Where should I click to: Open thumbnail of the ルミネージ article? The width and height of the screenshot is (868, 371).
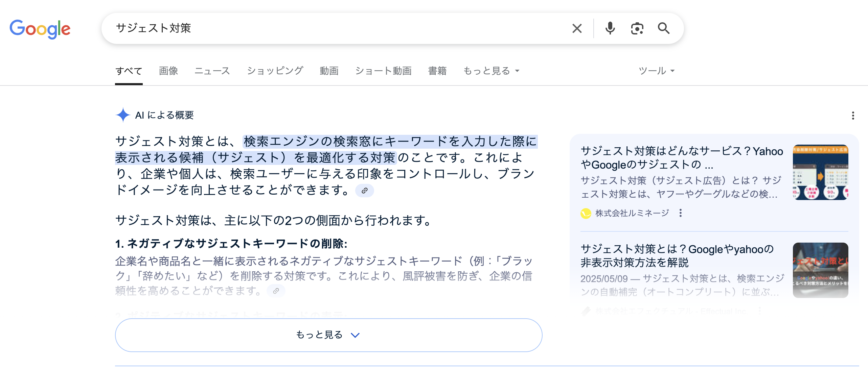tap(820, 172)
